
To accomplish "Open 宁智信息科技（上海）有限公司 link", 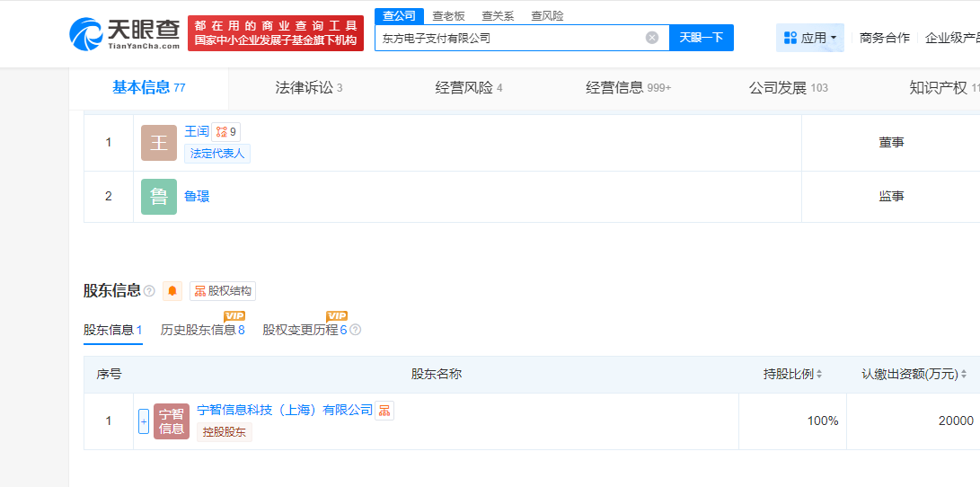I will tap(284, 410).
